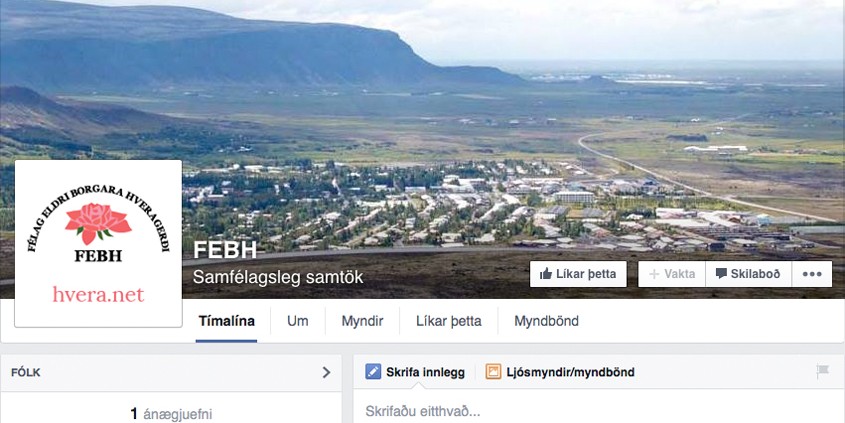Click the Skrifa innlegg link
The height and width of the screenshot is (423, 845).
tap(425, 372)
